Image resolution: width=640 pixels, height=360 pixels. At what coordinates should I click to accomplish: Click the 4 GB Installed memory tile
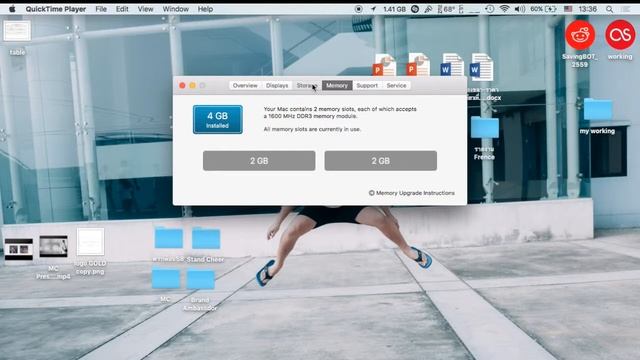(218, 120)
